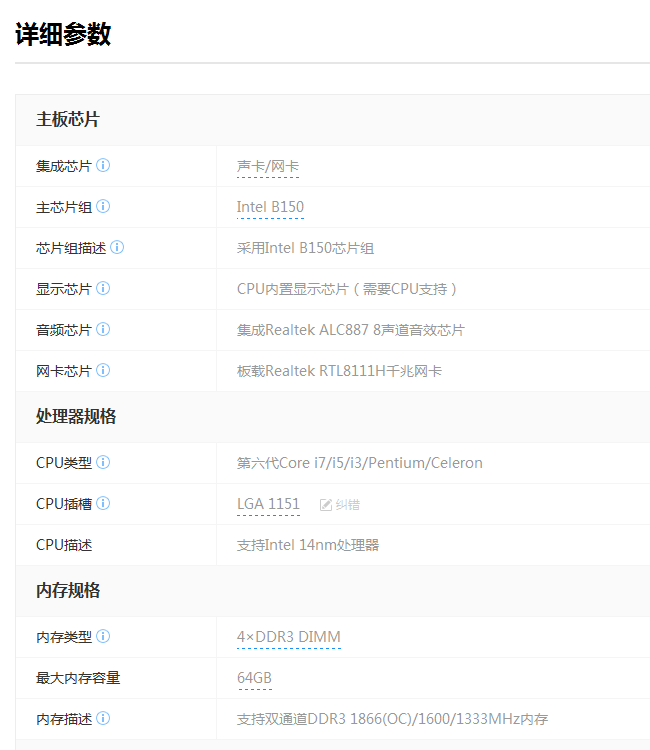
Task: Click info icon beside 网卡芯片
Action: (103, 370)
